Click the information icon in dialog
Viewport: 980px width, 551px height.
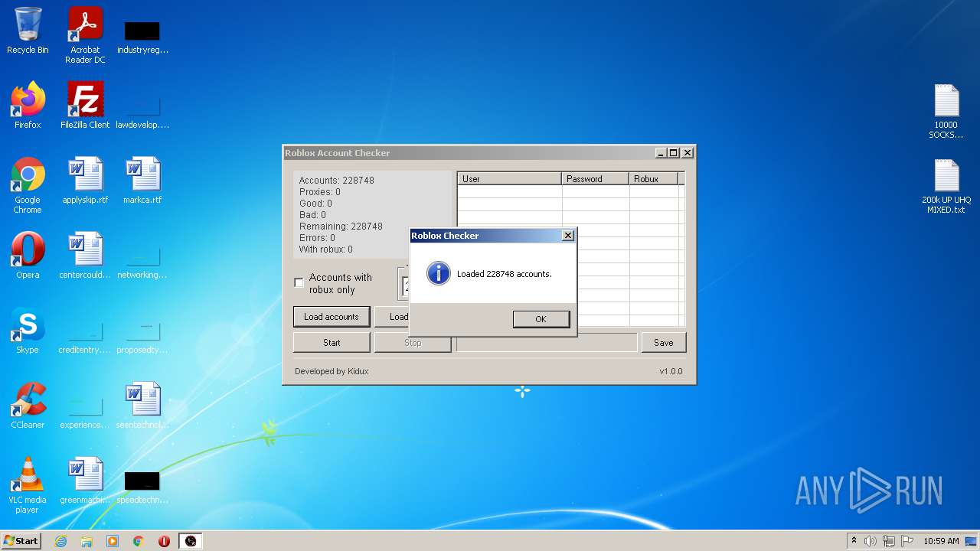(x=438, y=273)
